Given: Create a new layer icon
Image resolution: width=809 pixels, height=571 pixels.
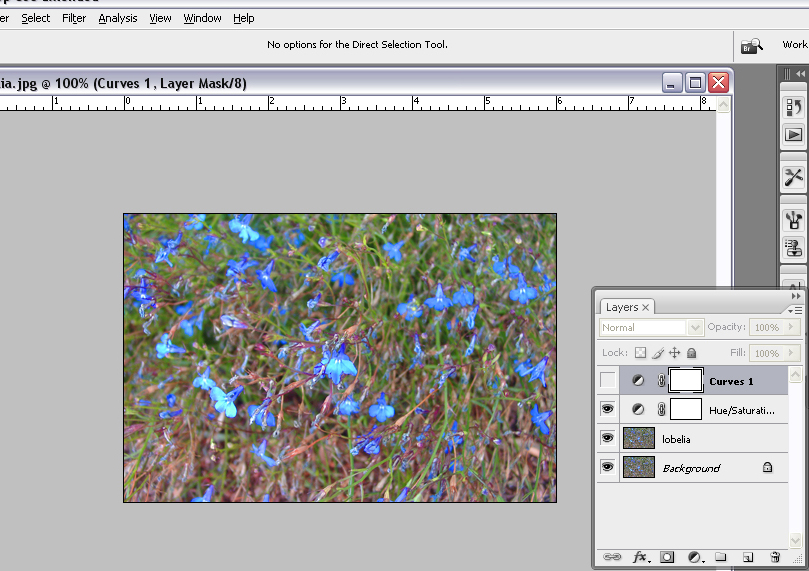Looking at the screenshot, I should (x=748, y=557).
